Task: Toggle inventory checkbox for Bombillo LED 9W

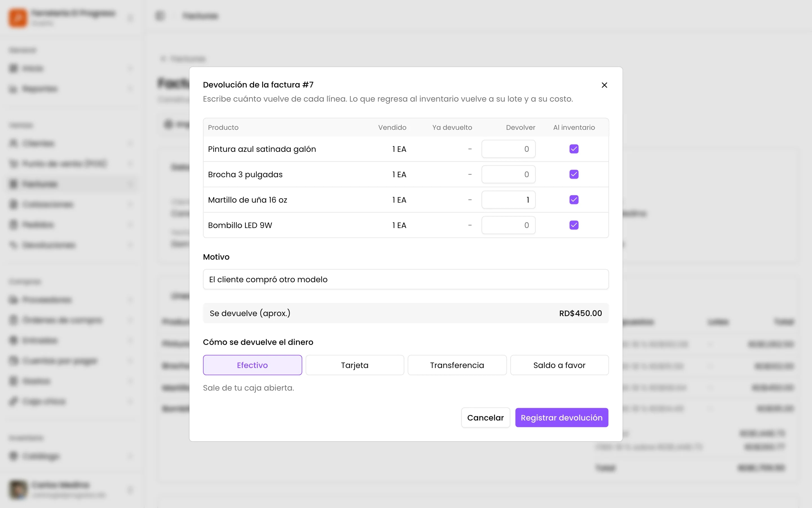Action: pos(574,225)
